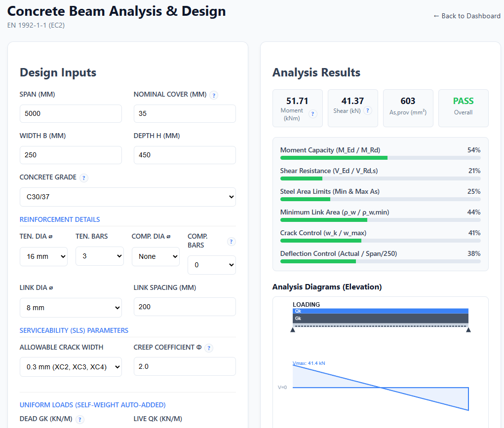Click the help icon for Creep Coefficient
The width and height of the screenshot is (504, 428).
(208, 348)
